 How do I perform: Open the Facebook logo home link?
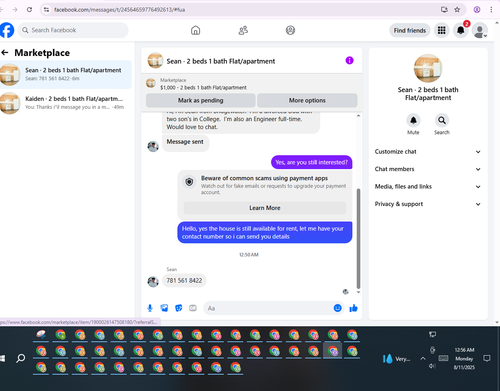(7, 30)
